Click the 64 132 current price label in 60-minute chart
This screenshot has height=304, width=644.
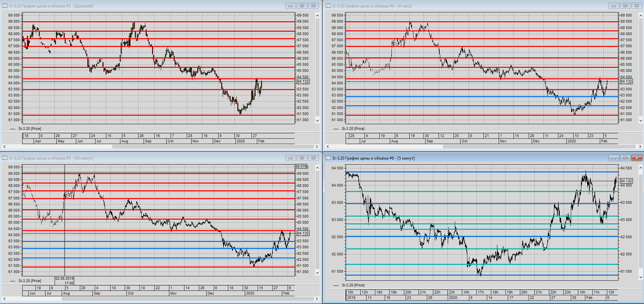click(303, 233)
